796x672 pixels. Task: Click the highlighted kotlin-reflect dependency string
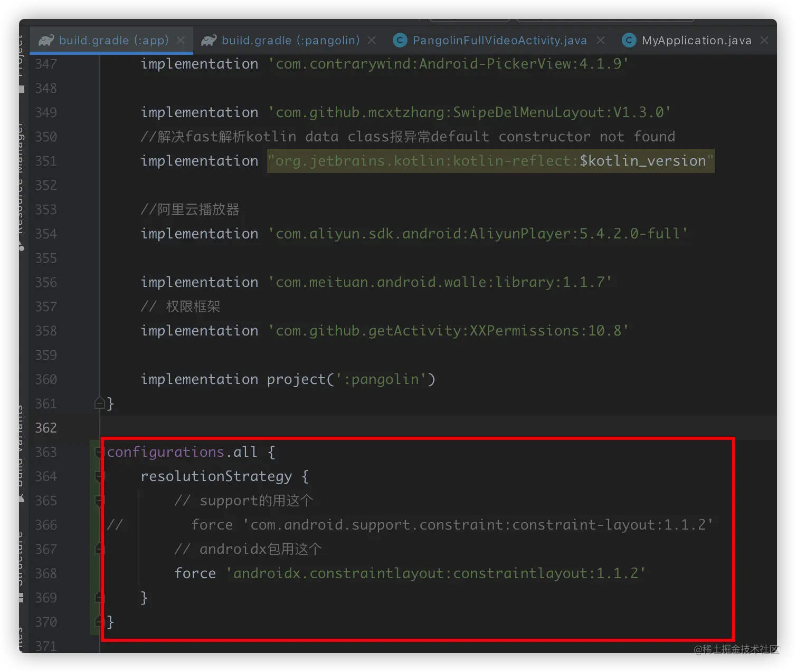(x=490, y=161)
